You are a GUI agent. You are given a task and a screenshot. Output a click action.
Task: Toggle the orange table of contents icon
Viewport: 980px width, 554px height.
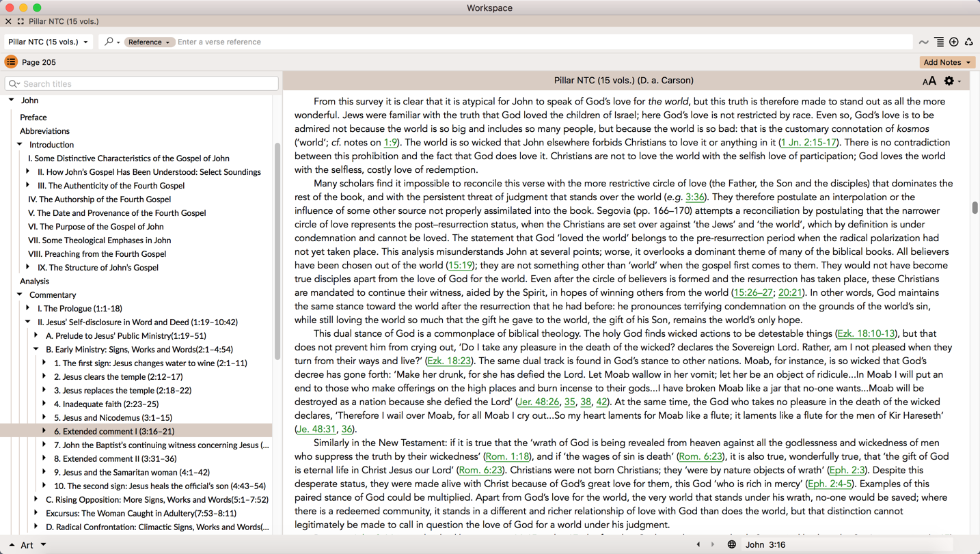click(x=11, y=62)
